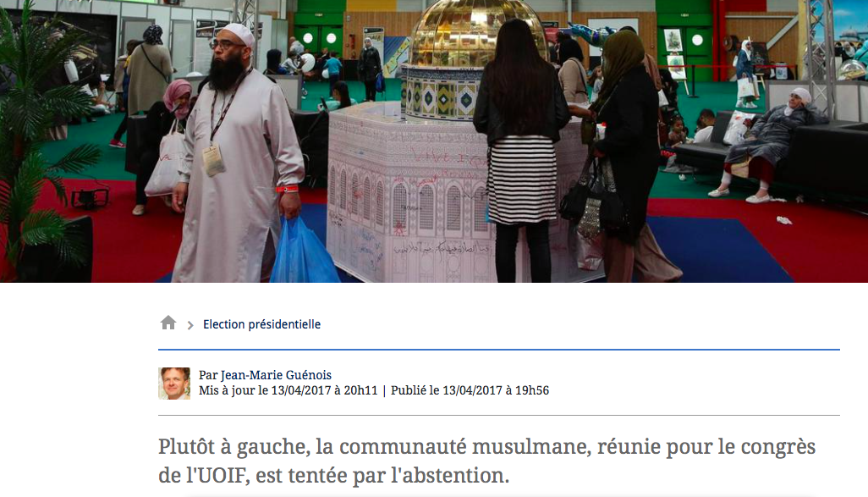Click the home breadcrumb icon
The width and height of the screenshot is (868, 497).
(x=168, y=323)
